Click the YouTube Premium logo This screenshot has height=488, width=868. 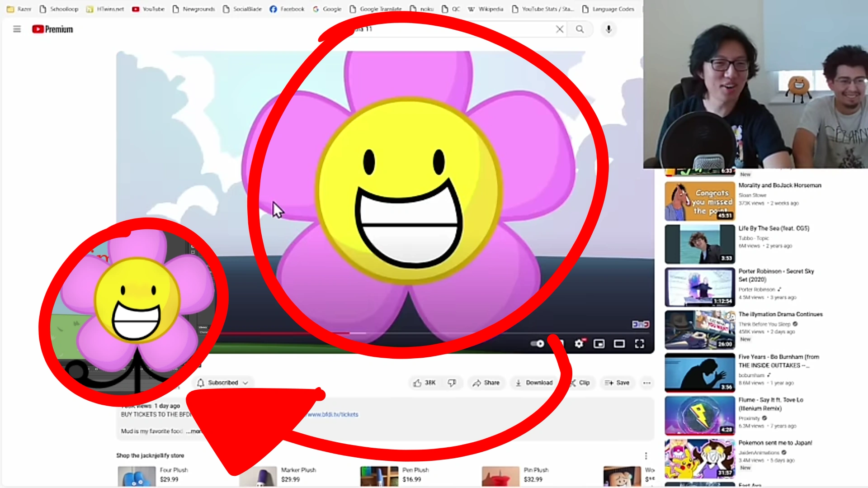coord(52,29)
